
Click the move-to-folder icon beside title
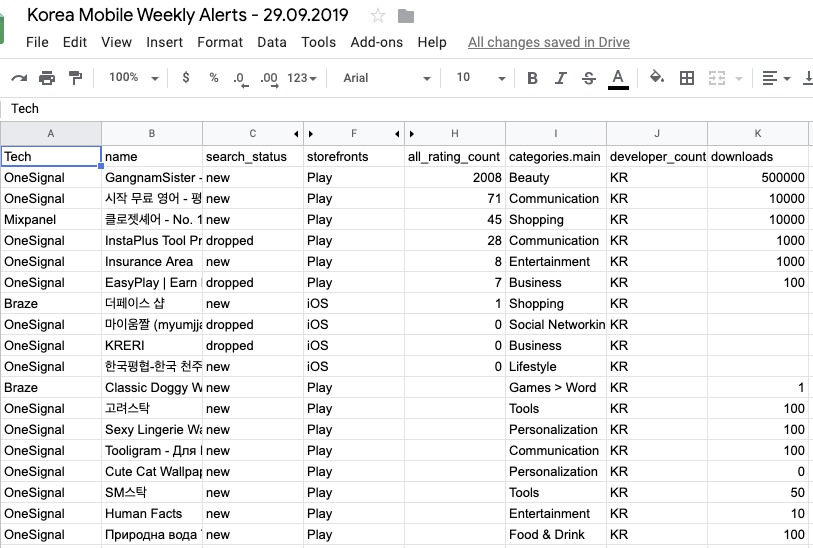[406, 16]
